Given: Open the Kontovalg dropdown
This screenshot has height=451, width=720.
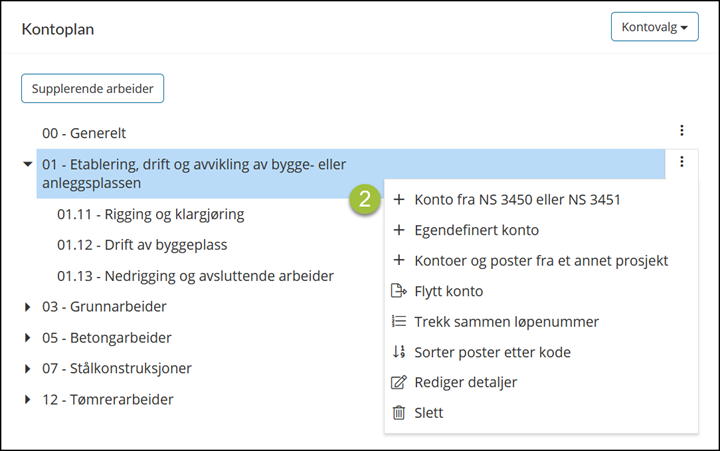Looking at the screenshot, I should point(654,27).
